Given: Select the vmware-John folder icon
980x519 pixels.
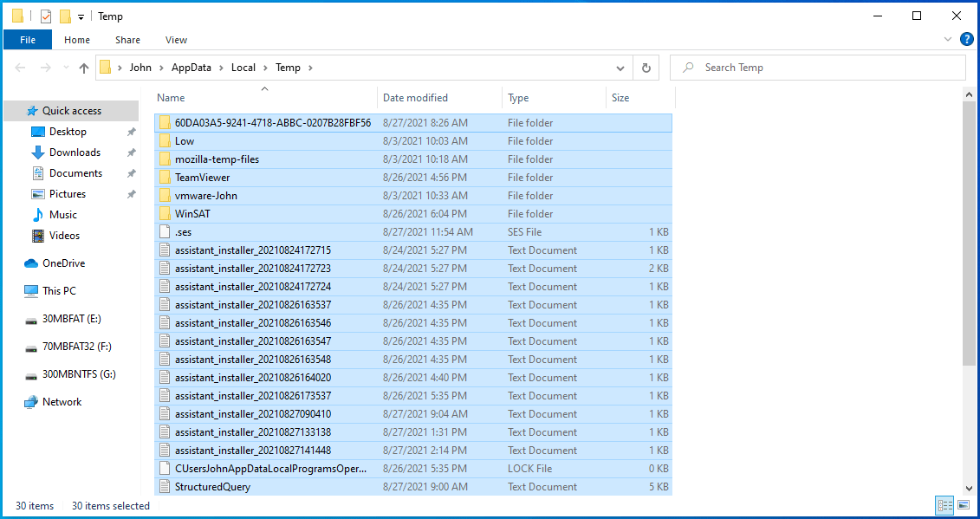Looking at the screenshot, I should (x=165, y=195).
